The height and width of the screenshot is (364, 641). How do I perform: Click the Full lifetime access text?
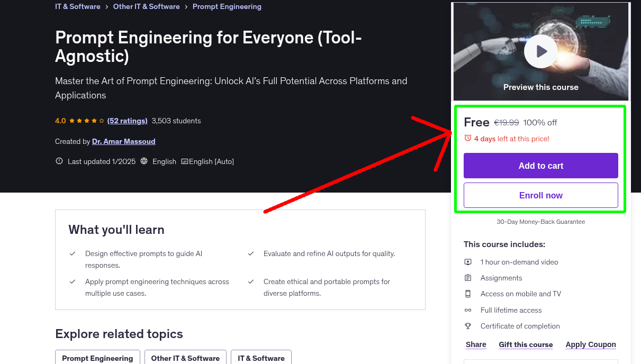[511, 310]
